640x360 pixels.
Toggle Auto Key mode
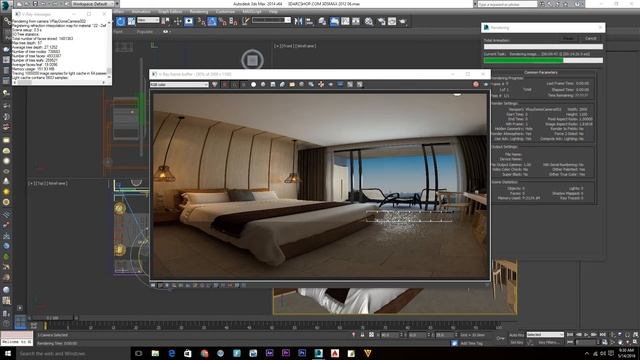(516, 335)
